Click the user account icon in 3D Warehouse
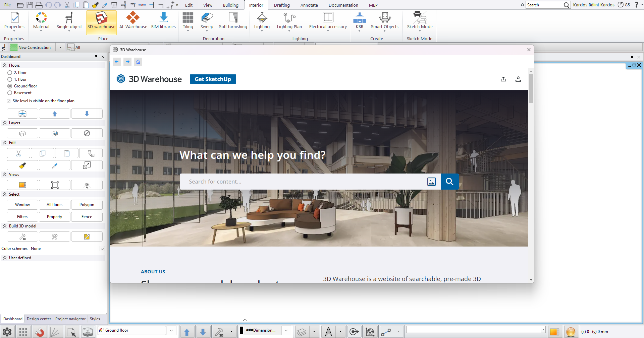Image resolution: width=644 pixels, height=338 pixels. (518, 79)
